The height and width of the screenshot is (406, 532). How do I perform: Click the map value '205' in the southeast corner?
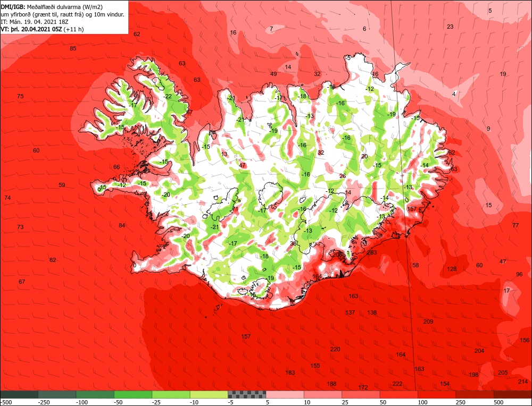503,373
